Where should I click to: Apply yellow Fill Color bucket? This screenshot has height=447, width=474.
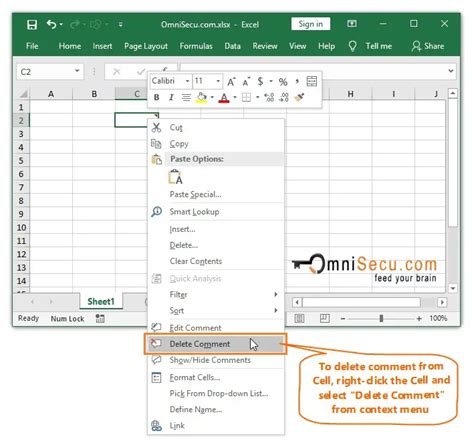tap(201, 97)
